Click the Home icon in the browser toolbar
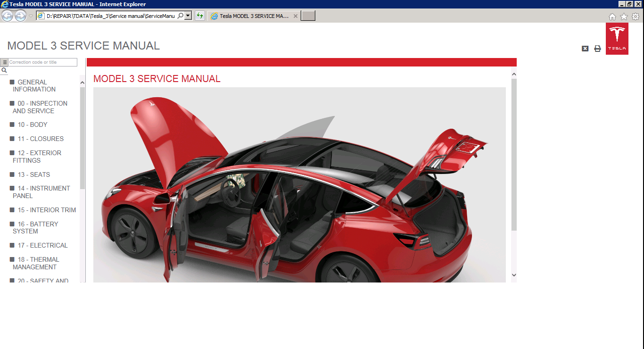 [x=611, y=16]
